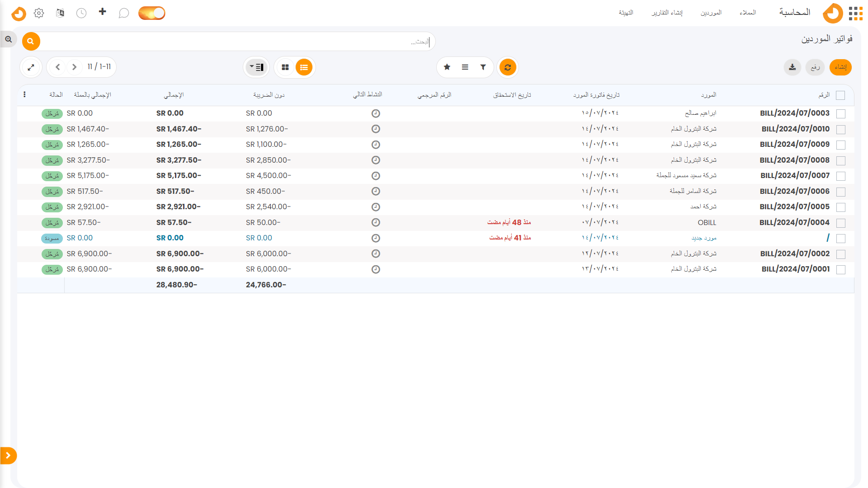Open the Favorites star icon
This screenshot has height=488, width=868.
(447, 67)
